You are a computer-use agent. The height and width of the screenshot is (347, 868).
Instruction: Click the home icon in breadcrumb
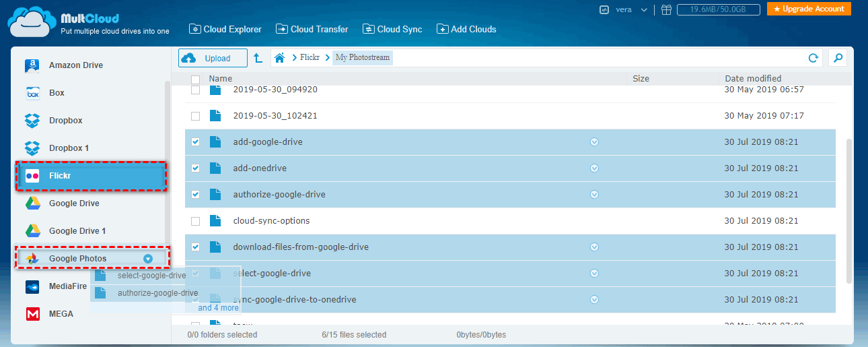280,58
